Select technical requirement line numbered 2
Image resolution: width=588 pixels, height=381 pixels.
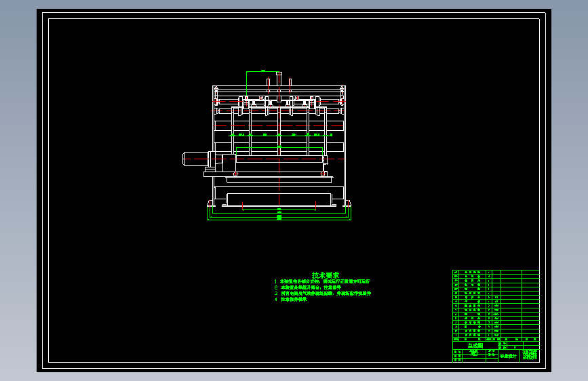(307, 287)
